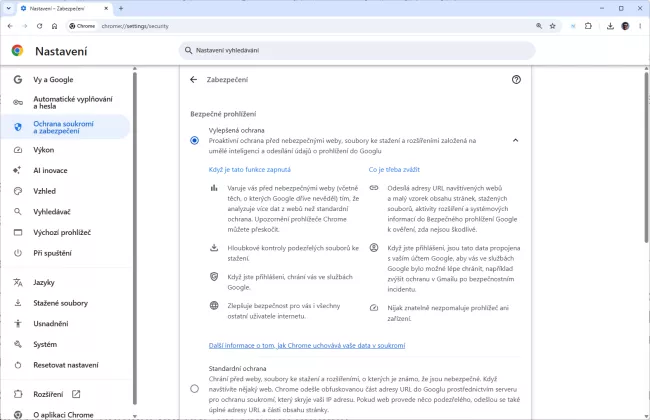The height and width of the screenshot is (420, 650).
Task: Click the main page vertical scrollbar
Action: coord(646,158)
